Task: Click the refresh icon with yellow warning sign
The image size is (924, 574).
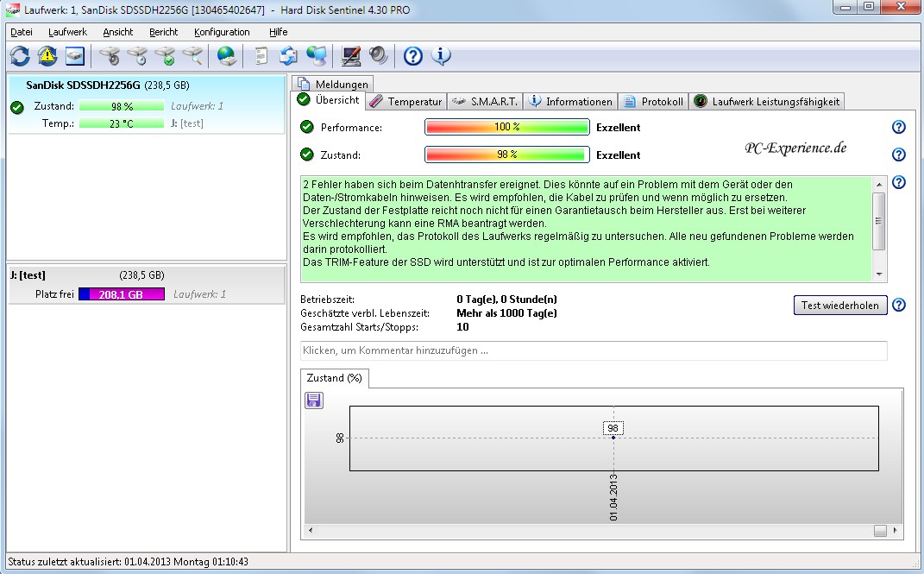Action: (x=47, y=56)
